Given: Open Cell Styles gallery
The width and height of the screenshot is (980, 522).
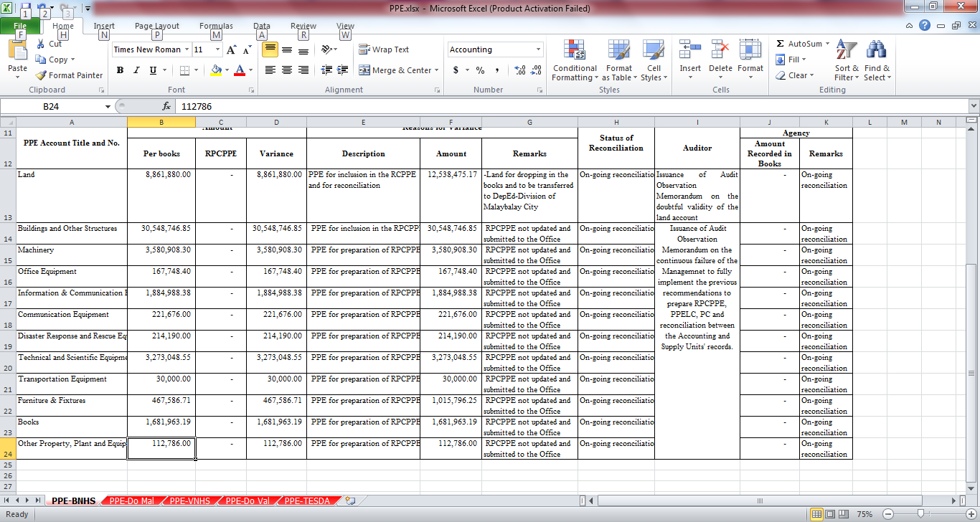Looking at the screenshot, I should 653,60.
